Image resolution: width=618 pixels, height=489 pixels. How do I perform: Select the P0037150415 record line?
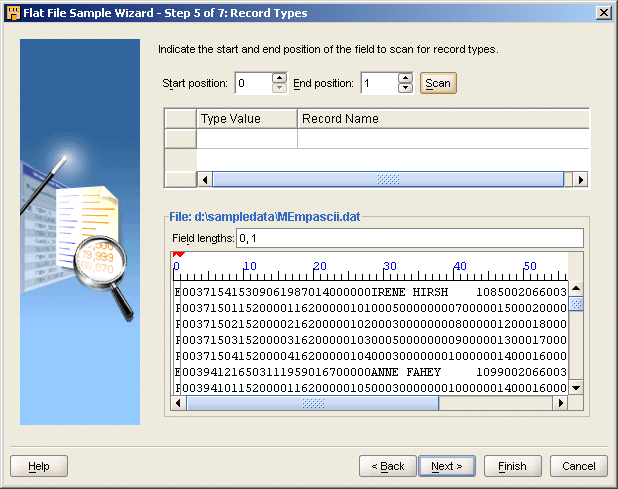point(370,356)
